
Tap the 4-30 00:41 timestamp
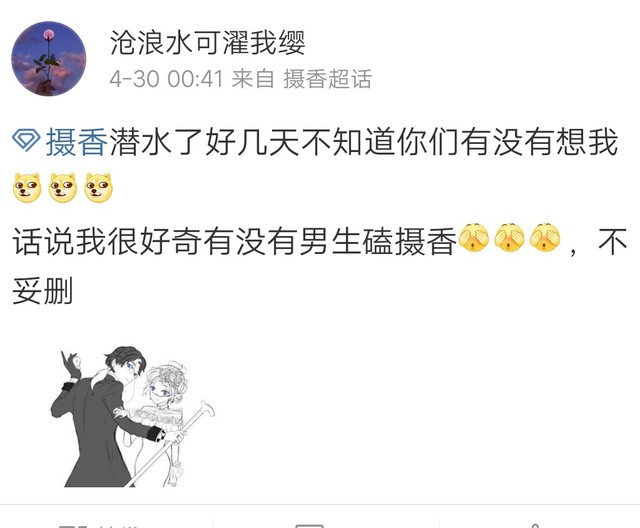tap(167, 79)
